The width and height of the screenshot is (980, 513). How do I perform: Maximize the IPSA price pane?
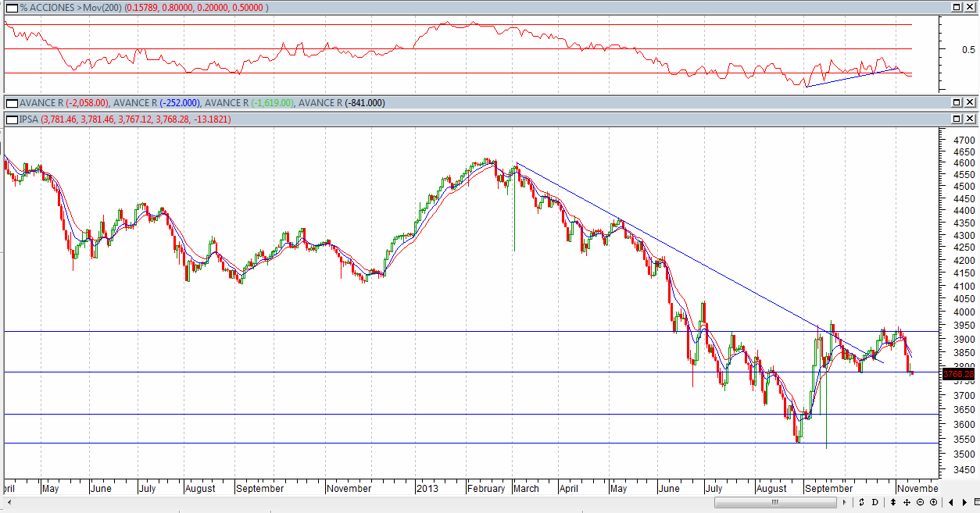pos(957,119)
